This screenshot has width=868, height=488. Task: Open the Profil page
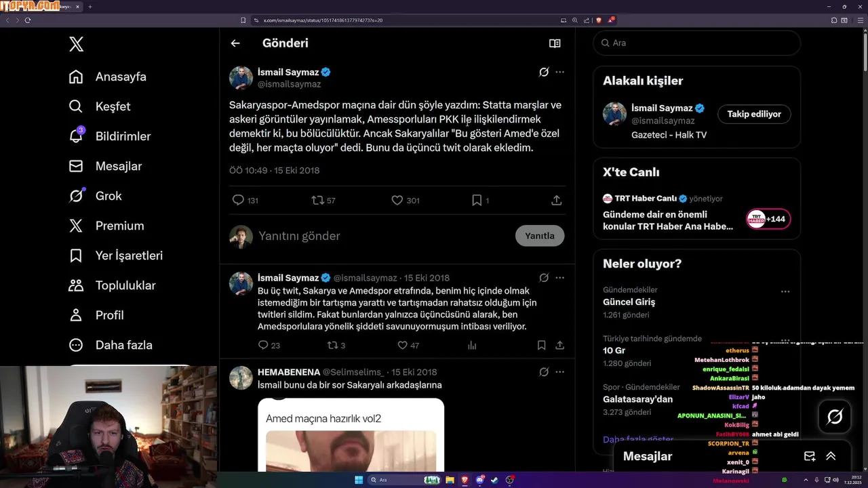(96, 315)
